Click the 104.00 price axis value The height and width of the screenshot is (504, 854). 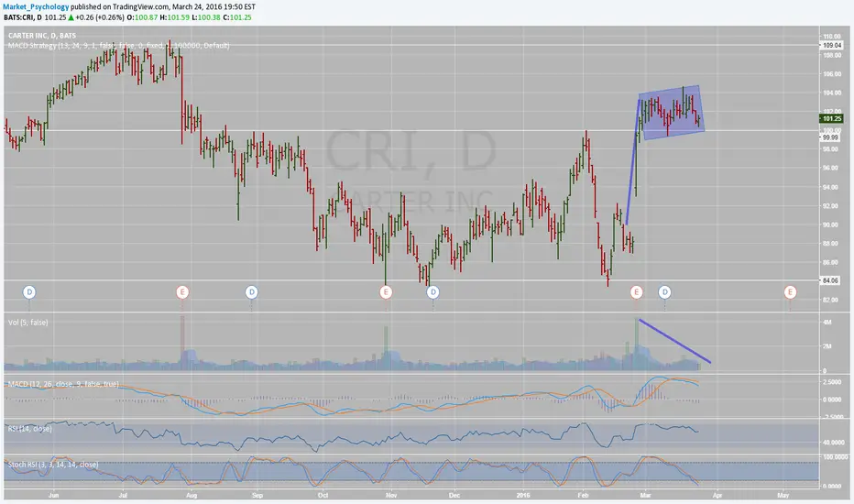[x=832, y=93]
